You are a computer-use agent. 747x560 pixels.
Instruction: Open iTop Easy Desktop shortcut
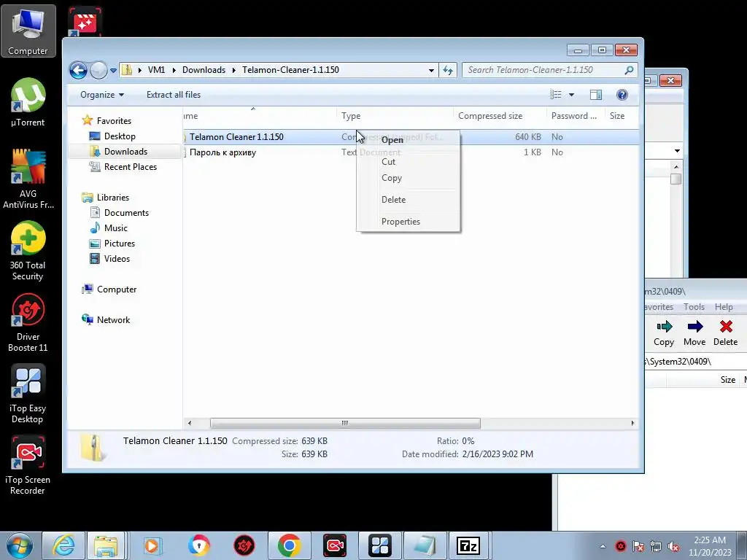(28, 394)
